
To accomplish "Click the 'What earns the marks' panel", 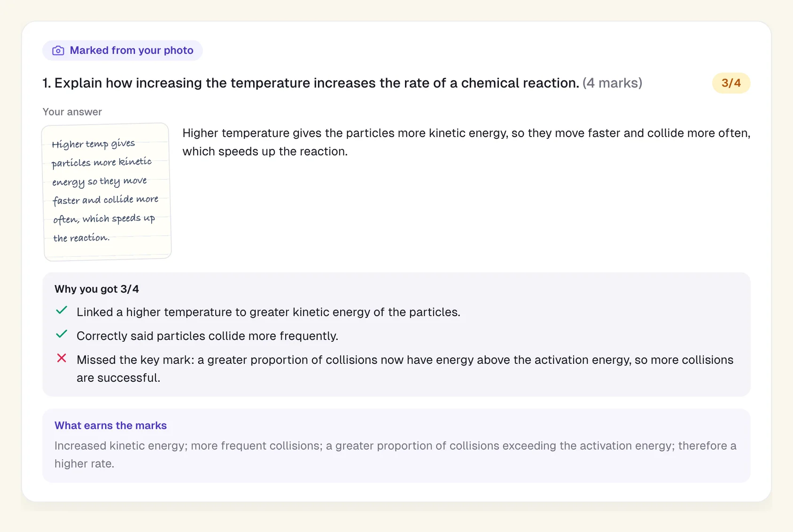I will click(396, 446).
